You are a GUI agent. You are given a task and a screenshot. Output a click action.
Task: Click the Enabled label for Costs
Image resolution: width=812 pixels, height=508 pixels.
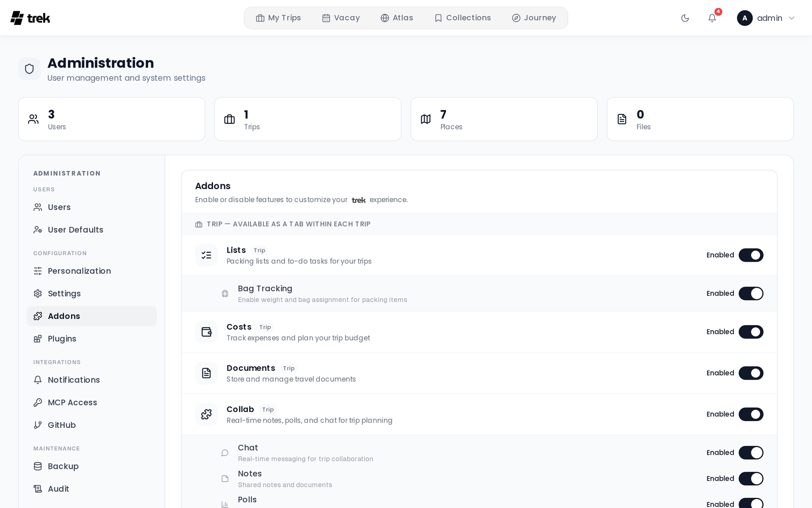(x=720, y=332)
